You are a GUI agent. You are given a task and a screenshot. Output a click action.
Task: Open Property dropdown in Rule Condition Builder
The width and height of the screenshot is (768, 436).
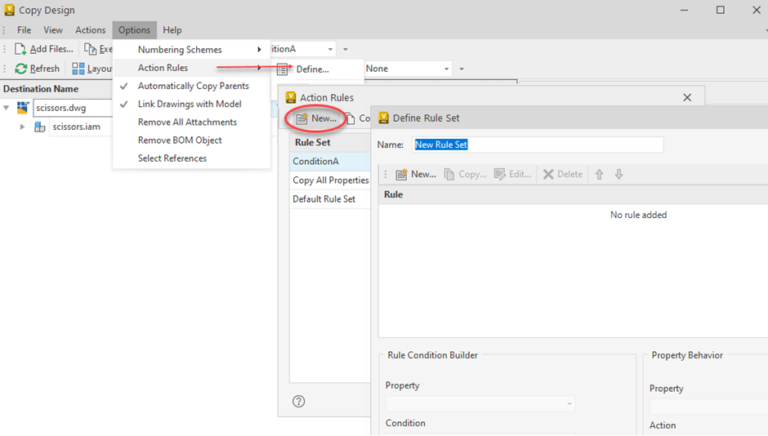click(x=480, y=404)
